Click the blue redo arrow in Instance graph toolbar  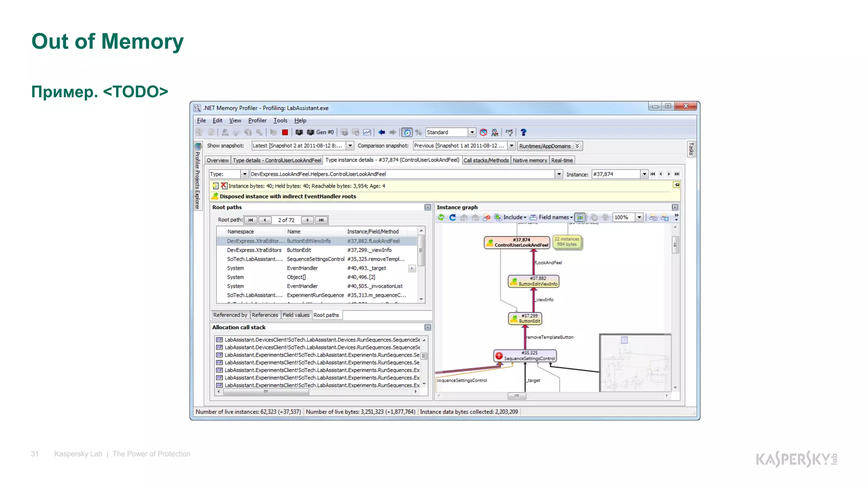pyautogui.click(x=453, y=218)
